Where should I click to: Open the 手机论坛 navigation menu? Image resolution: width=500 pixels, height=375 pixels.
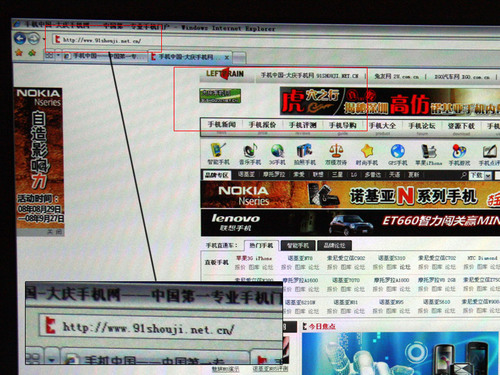422,126
